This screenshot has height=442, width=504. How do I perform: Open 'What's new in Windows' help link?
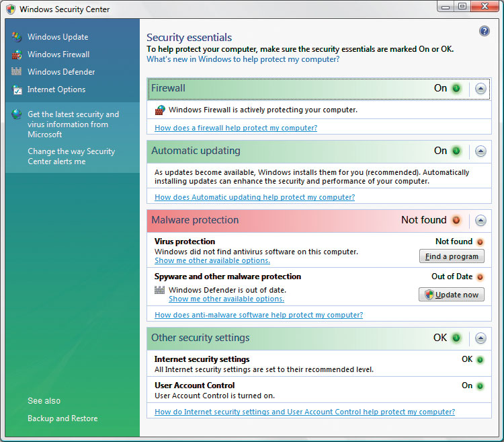click(243, 59)
